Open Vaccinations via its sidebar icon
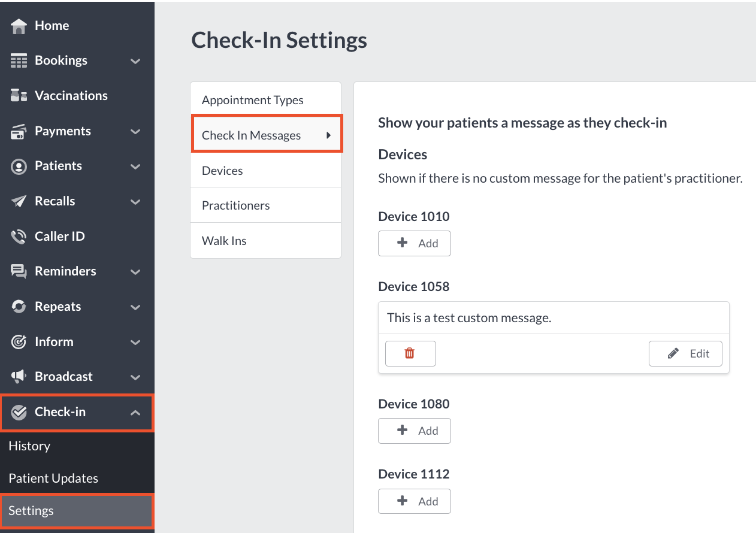 19,95
